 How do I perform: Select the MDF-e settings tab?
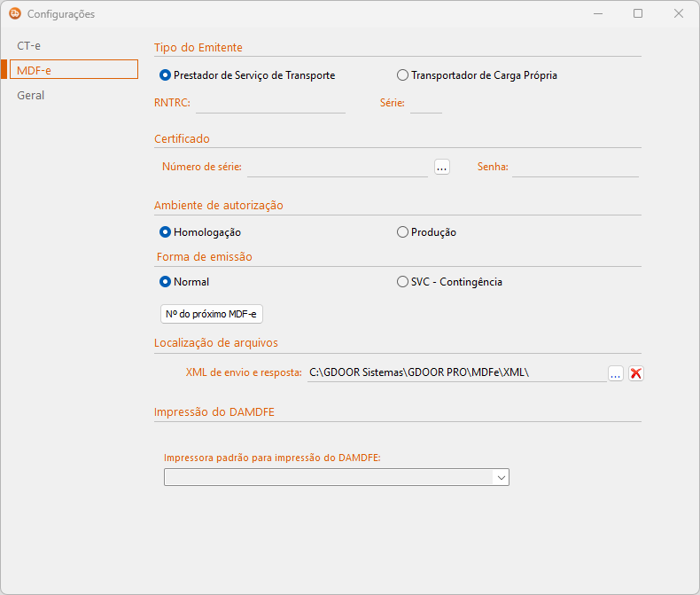pos(74,69)
